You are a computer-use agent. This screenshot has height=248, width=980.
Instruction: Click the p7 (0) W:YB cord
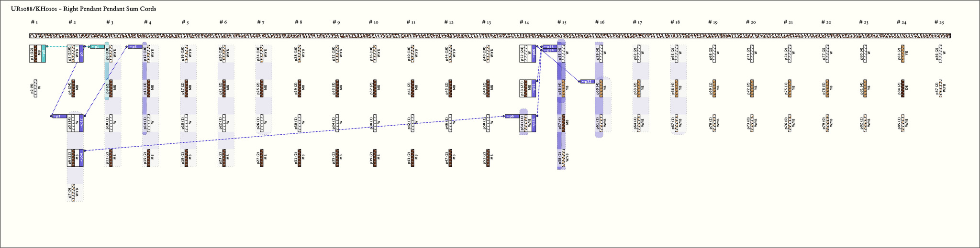click(x=73, y=193)
